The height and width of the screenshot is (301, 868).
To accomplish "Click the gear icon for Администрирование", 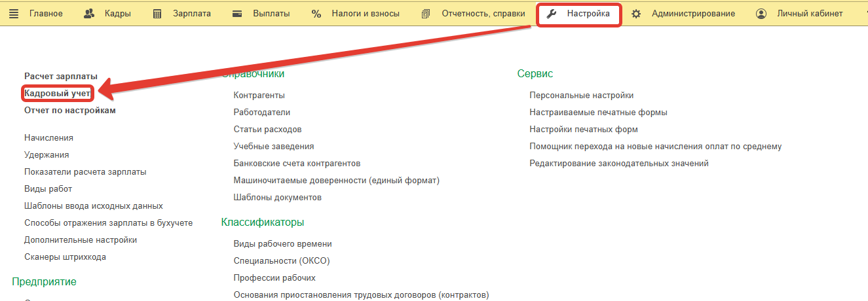I will click(x=636, y=14).
